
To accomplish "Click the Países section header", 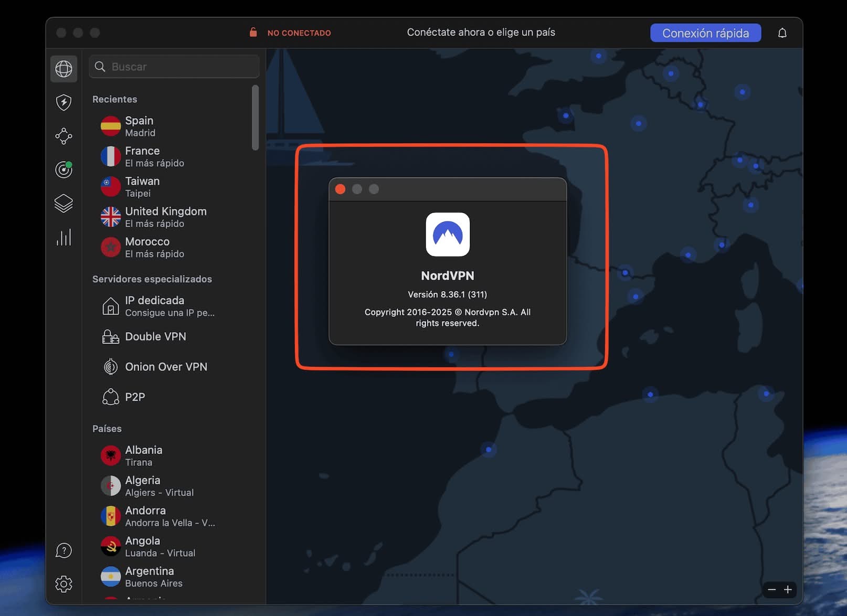I will (107, 429).
